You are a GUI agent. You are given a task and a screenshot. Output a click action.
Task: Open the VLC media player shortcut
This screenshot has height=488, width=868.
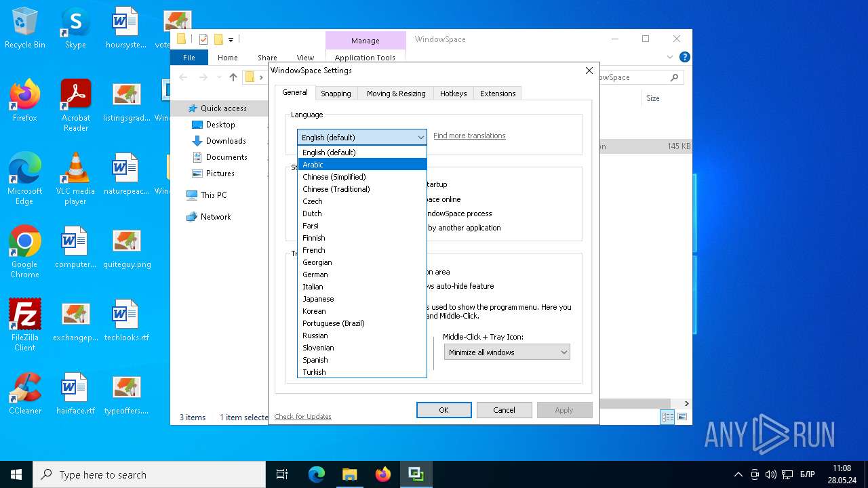[x=75, y=174]
